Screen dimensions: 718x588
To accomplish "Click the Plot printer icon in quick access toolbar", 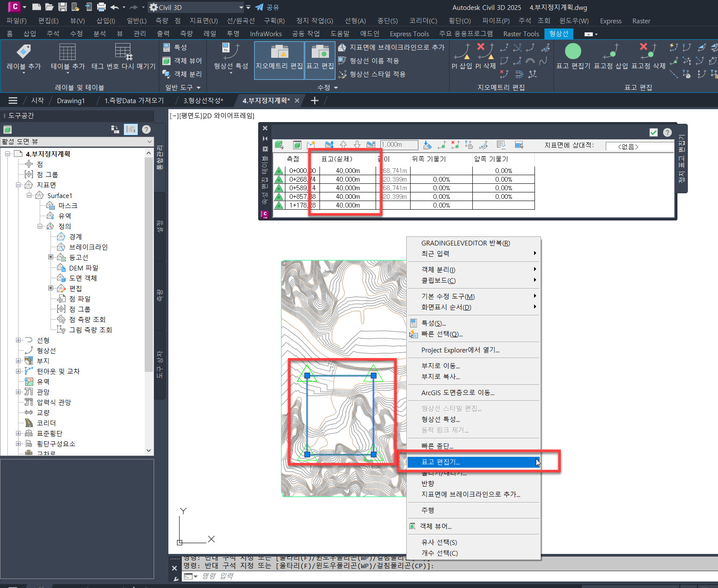I will click(101, 7).
